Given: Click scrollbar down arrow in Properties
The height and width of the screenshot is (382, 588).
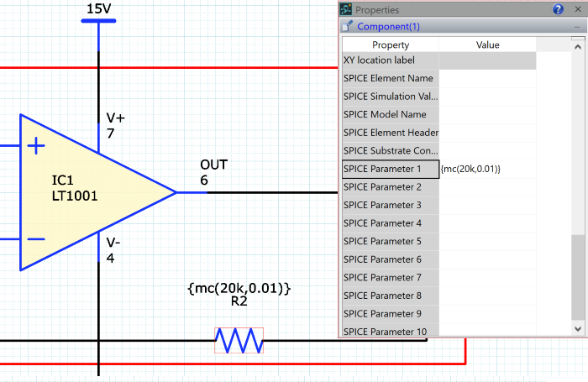Looking at the screenshot, I should point(578,329).
